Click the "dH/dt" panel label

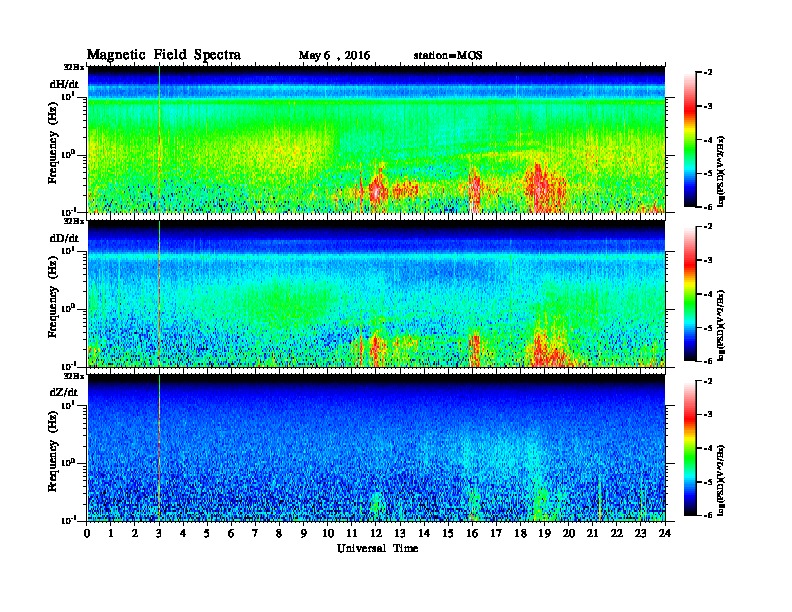click(x=64, y=84)
